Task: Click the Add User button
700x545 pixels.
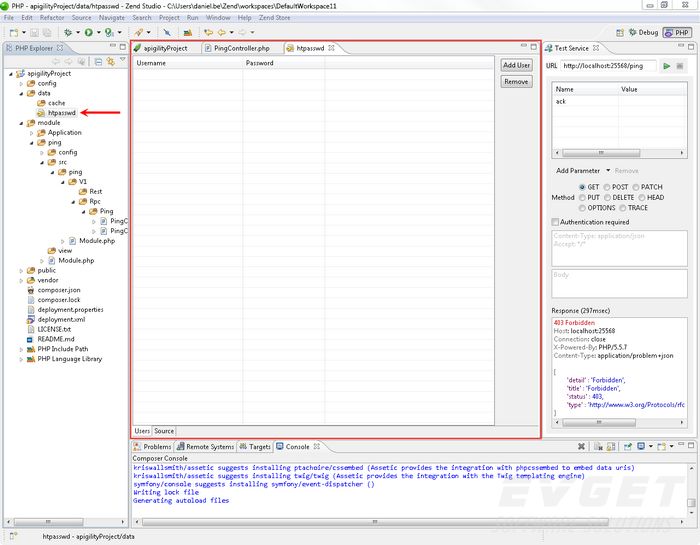Action: click(516, 65)
